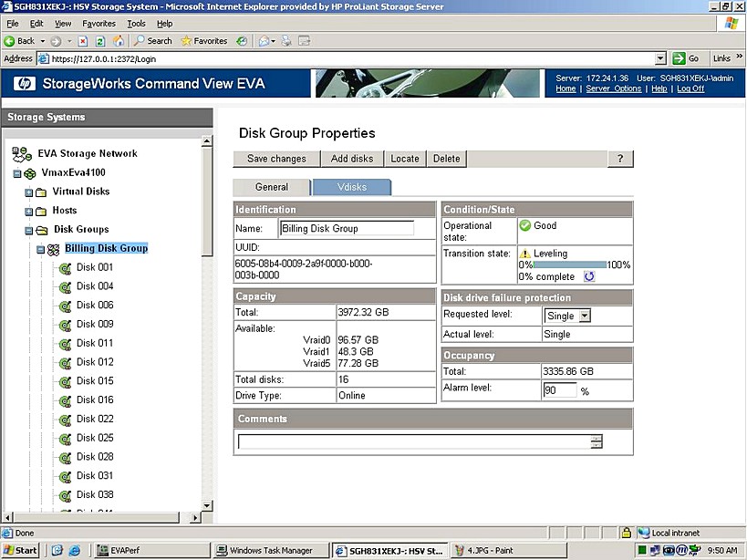Viewport: 747px width, 560px height.
Task: Click the leveling progress bar
Action: click(x=570, y=264)
